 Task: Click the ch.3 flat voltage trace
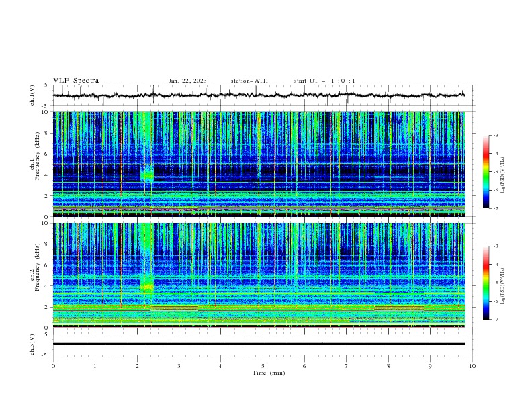tap(259, 344)
